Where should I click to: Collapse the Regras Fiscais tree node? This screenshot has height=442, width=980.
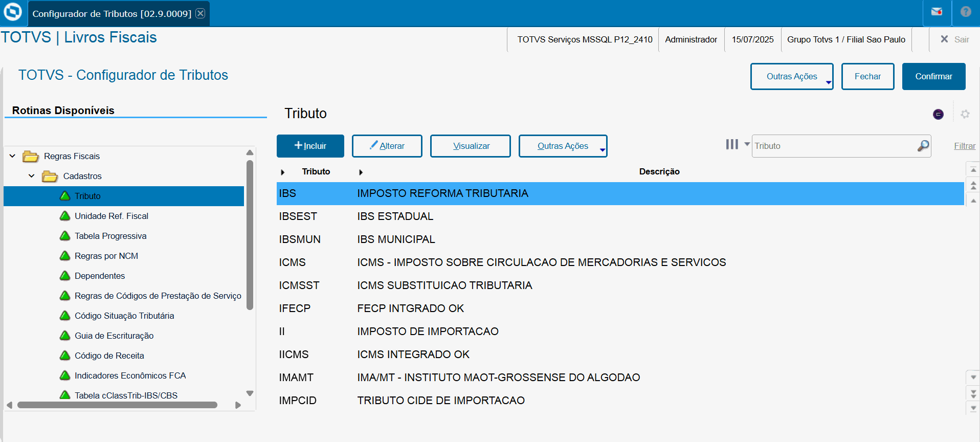pos(12,156)
